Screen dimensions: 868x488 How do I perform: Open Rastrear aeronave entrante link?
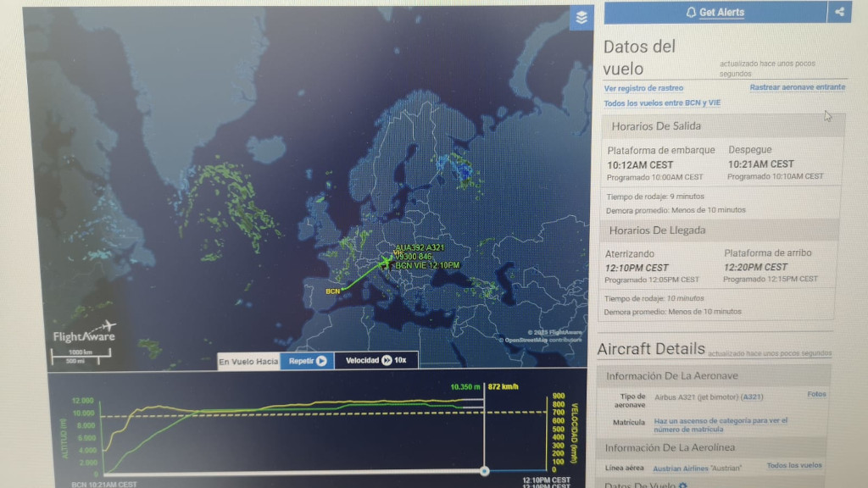click(x=797, y=87)
